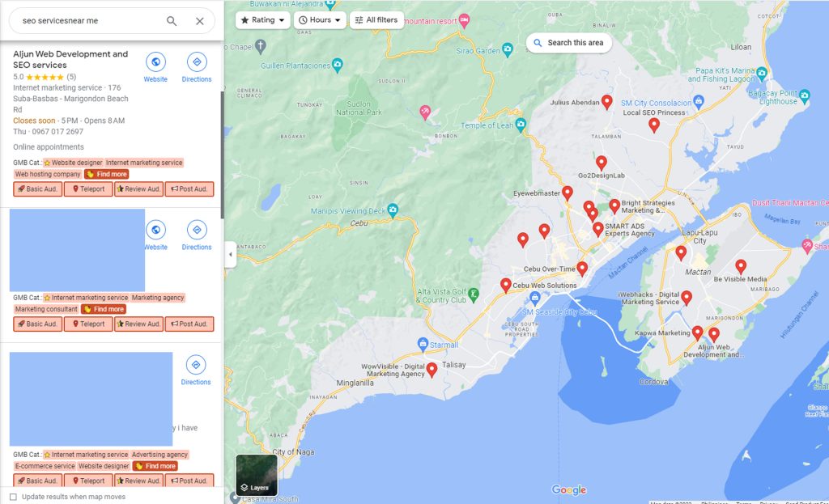829x504 pixels.
Task: Toggle Update results when map moves checkbox
Action: pos(13,497)
